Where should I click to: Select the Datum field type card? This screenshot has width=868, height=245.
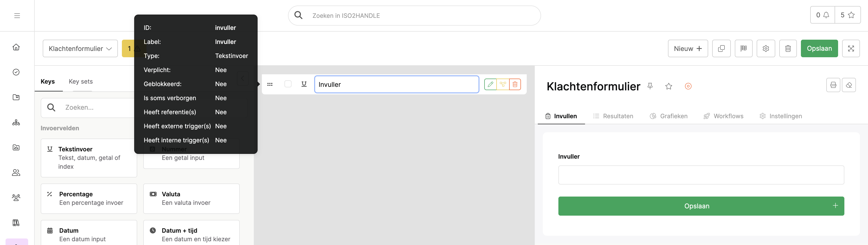[89, 233]
